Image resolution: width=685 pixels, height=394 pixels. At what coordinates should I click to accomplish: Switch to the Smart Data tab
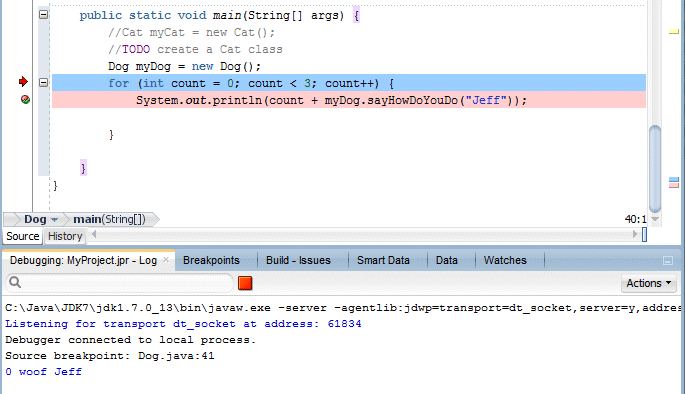coord(383,260)
